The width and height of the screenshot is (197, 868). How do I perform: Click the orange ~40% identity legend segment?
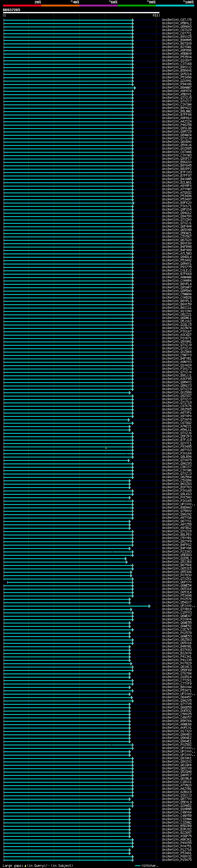(x=60, y=6)
